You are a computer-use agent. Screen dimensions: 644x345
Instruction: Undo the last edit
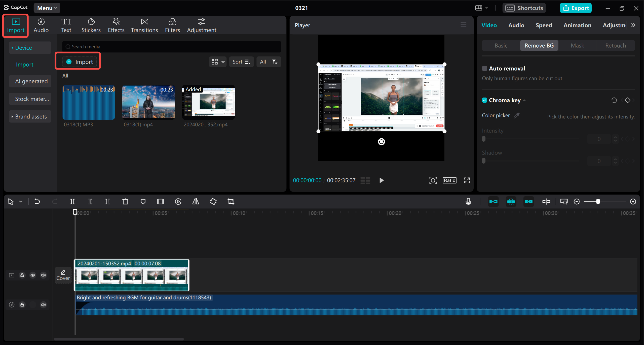click(37, 201)
